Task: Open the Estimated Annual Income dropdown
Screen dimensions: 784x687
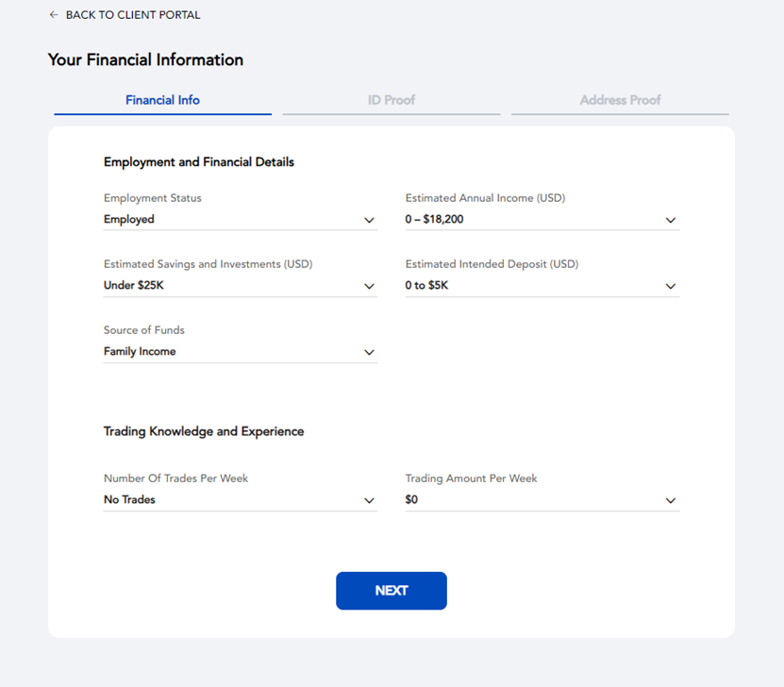Action: pos(542,219)
